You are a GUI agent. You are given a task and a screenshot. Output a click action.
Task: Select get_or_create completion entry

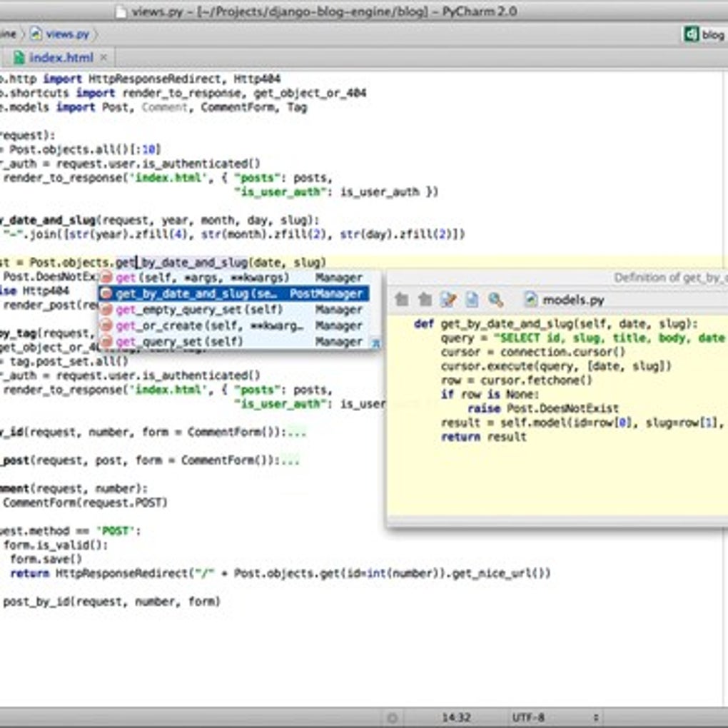(234, 325)
